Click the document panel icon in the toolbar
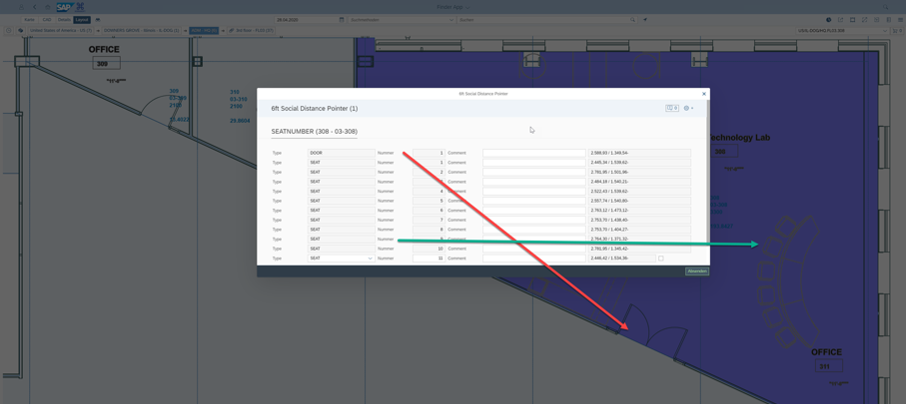Screen dimensions: 906x404 click(889, 20)
